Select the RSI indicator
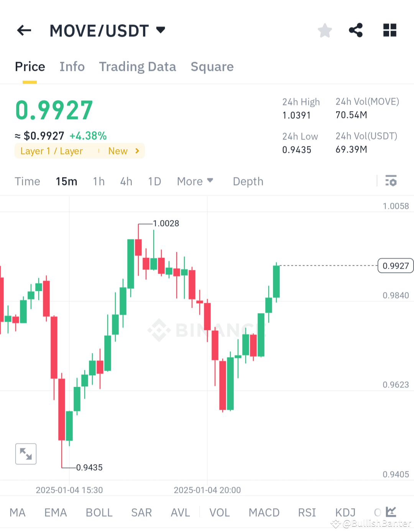Image resolution: width=414 pixels, height=532 pixels. [306, 512]
